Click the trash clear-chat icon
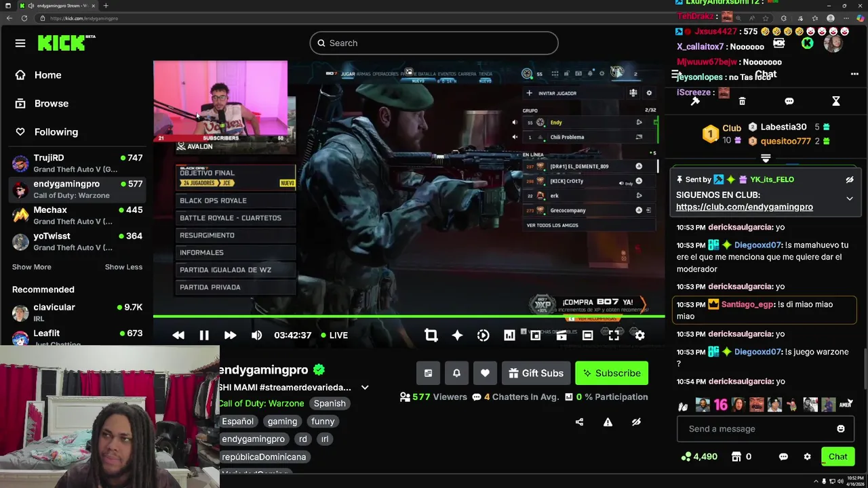The height and width of the screenshot is (488, 868). [742, 101]
